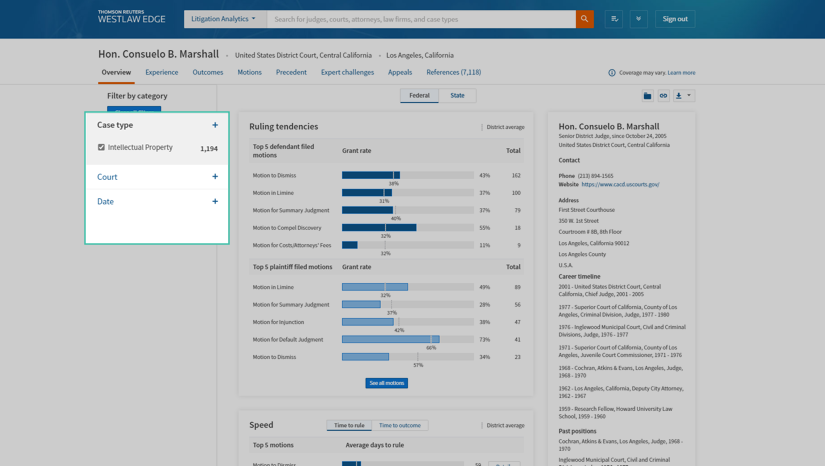Expand the Court filter section
The image size is (825, 466).
(214, 177)
